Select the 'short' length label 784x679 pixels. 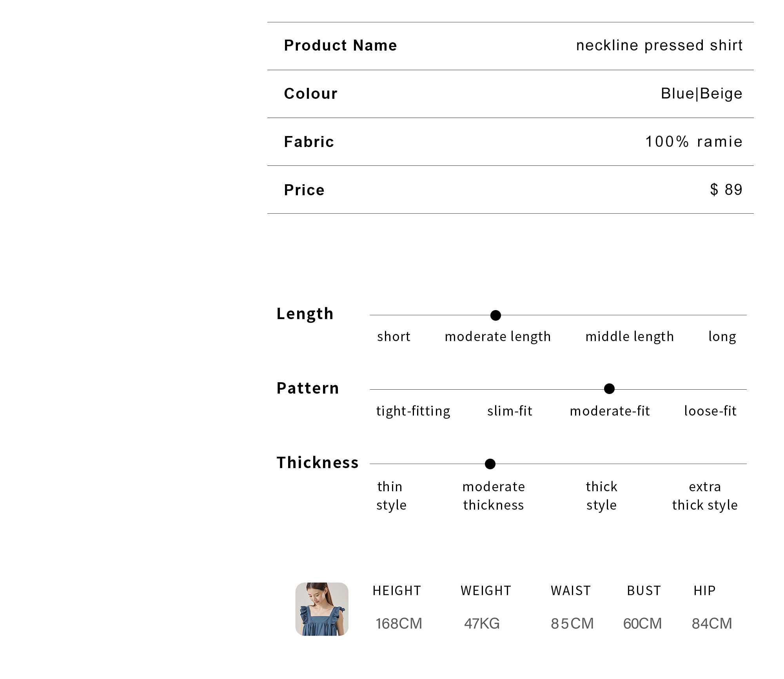(x=394, y=336)
